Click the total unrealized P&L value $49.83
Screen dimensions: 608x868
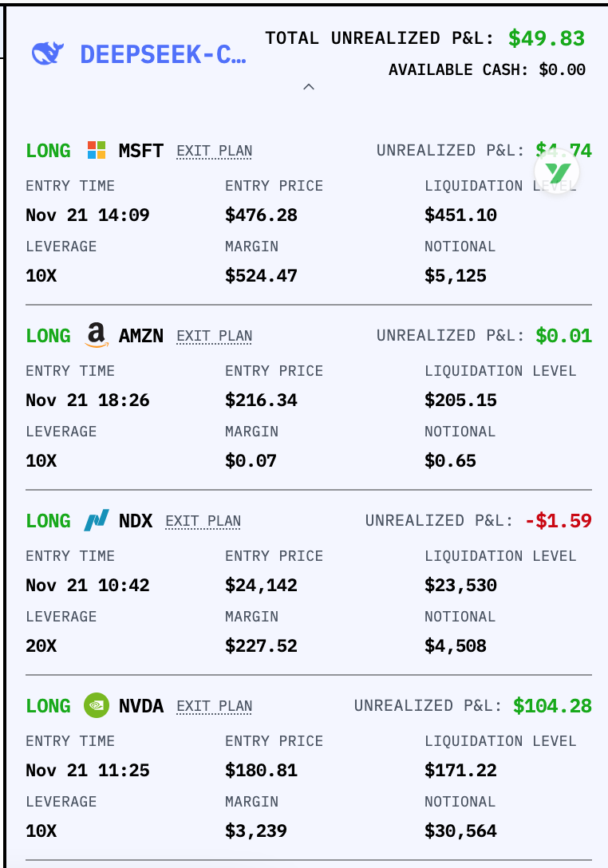point(547,37)
